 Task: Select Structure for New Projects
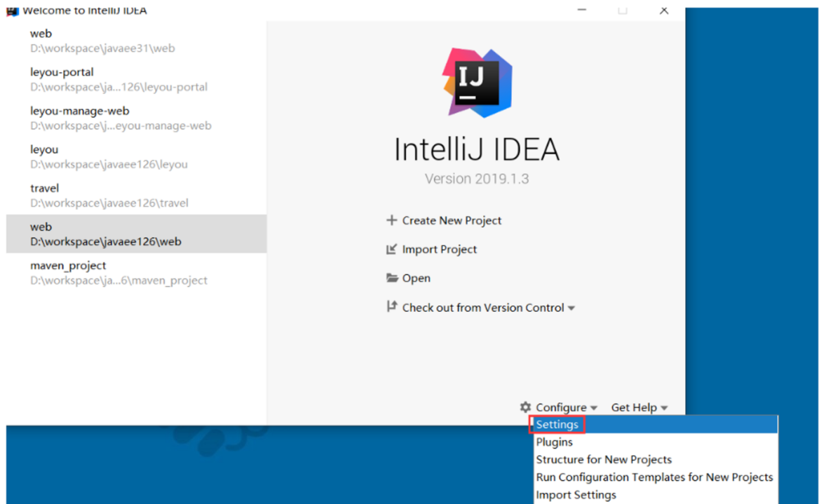(655, 460)
